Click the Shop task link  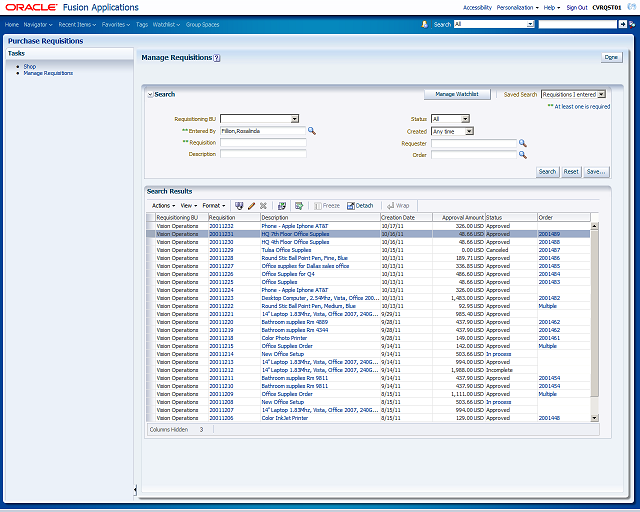pos(30,66)
